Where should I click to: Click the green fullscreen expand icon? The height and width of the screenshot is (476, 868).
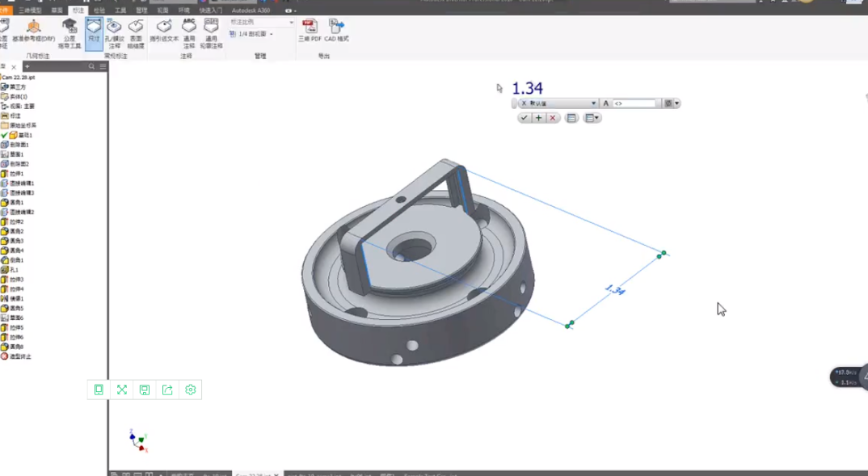pyautogui.click(x=122, y=390)
